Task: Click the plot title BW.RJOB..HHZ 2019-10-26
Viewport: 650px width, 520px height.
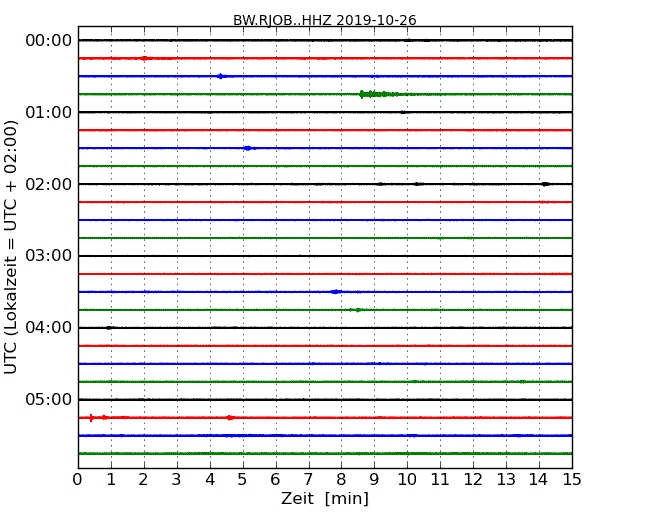Action: click(x=324, y=20)
